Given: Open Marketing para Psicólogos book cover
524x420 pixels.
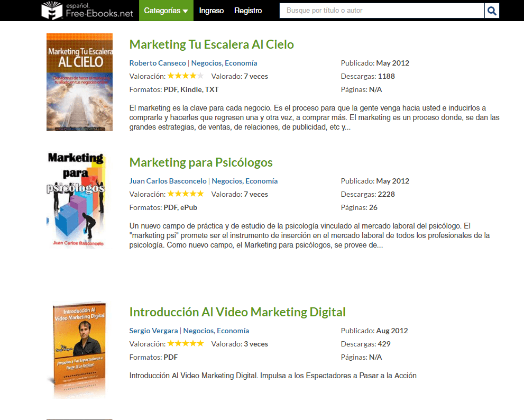Looking at the screenshot, I should tap(77, 200).
